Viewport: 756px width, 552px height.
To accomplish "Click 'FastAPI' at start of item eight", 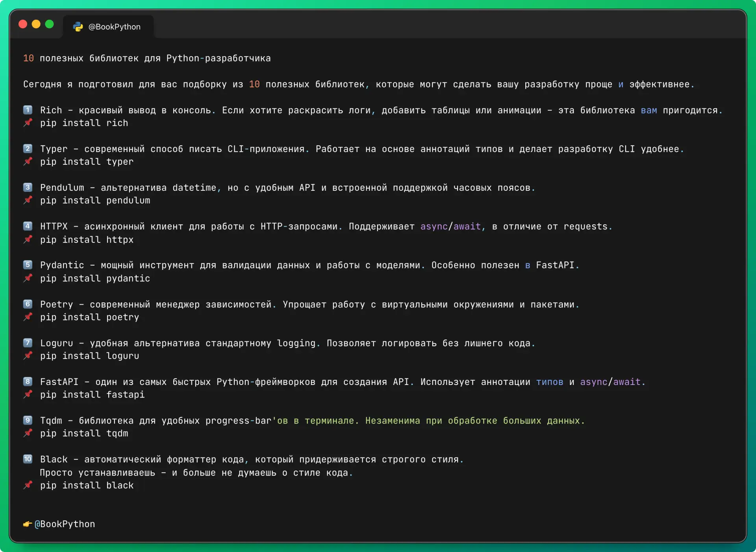I will coord(59,382).
